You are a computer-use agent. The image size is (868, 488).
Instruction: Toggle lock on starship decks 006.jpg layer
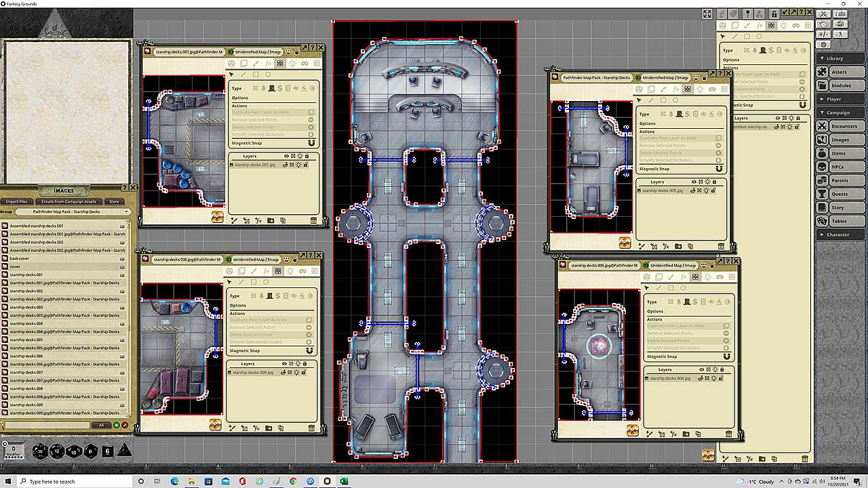(x=721, y=378)
